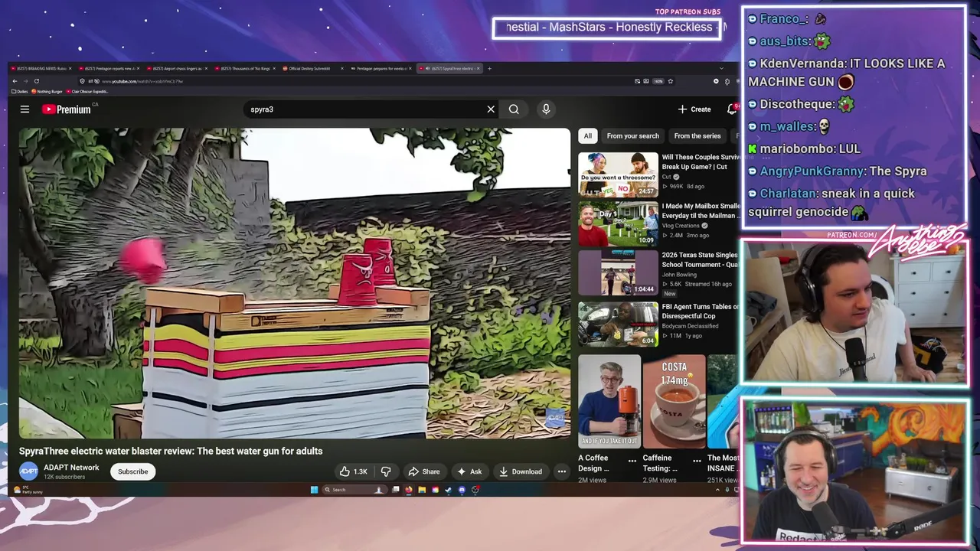Image resolution: width=980 pixels, height=551 pixels.
Task: Select the All filter chip
Action: (x=587, y=136)
